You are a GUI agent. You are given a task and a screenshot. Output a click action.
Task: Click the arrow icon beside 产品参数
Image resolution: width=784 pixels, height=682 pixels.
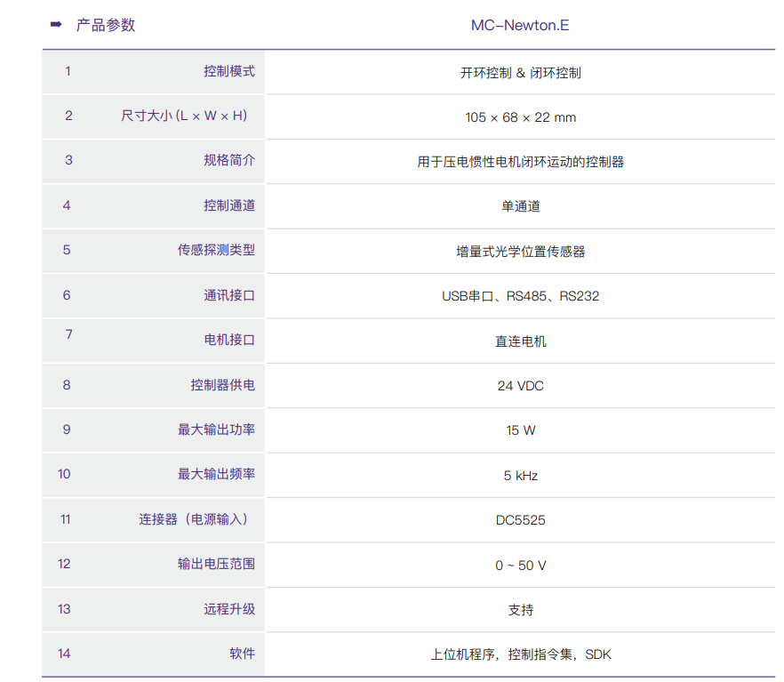click(x=56, y=25)
